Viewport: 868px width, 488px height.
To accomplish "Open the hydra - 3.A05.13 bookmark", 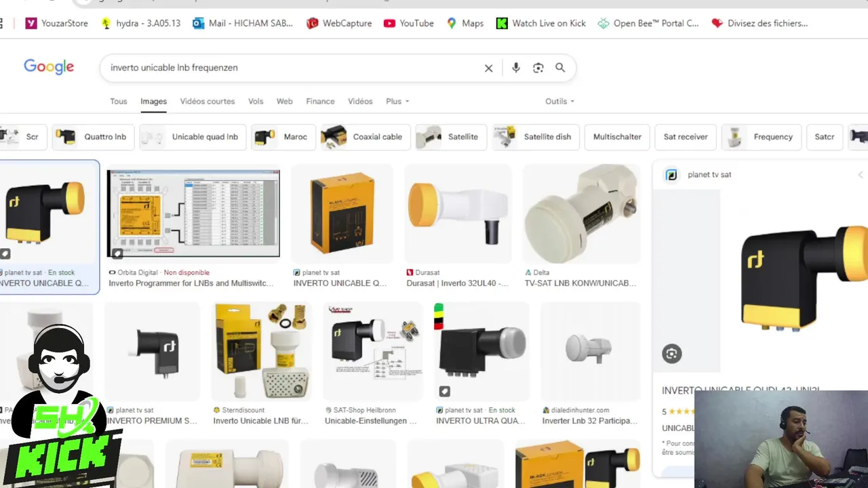I will coord(140,23).
